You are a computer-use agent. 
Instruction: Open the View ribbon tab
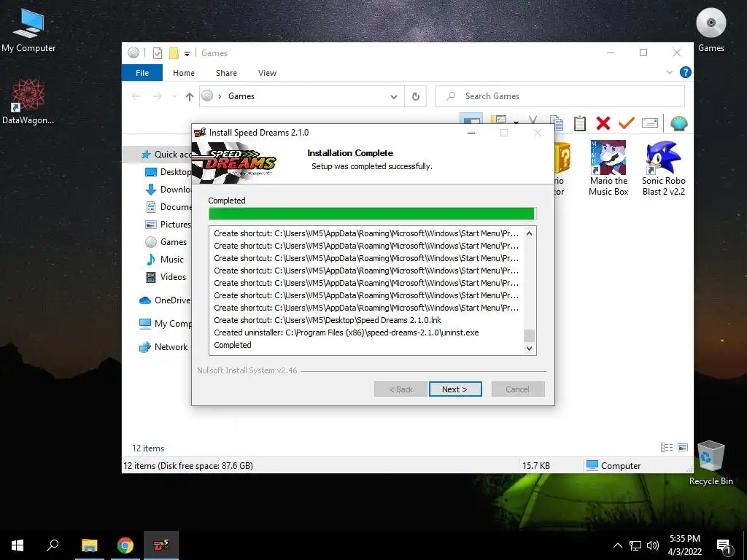[267, 73]
